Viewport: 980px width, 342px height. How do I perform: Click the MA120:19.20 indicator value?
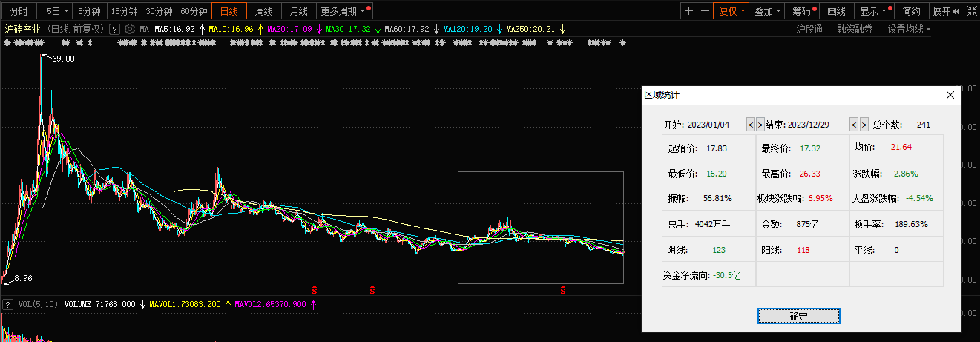467,29
